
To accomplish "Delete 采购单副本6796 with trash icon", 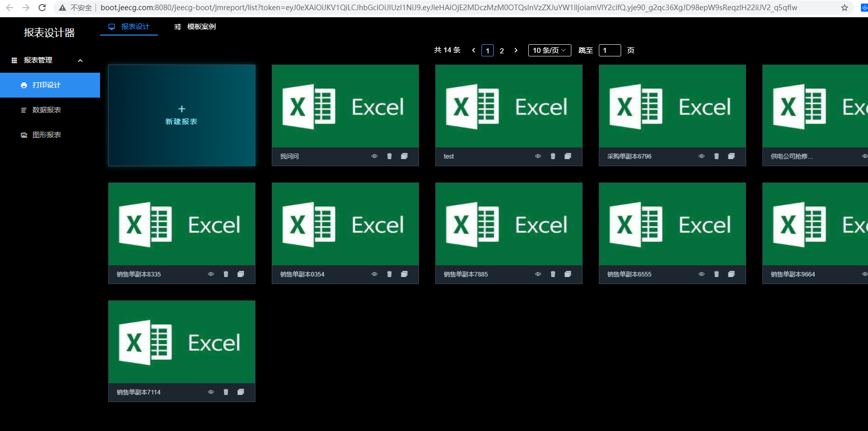I will tap(717, 156).
